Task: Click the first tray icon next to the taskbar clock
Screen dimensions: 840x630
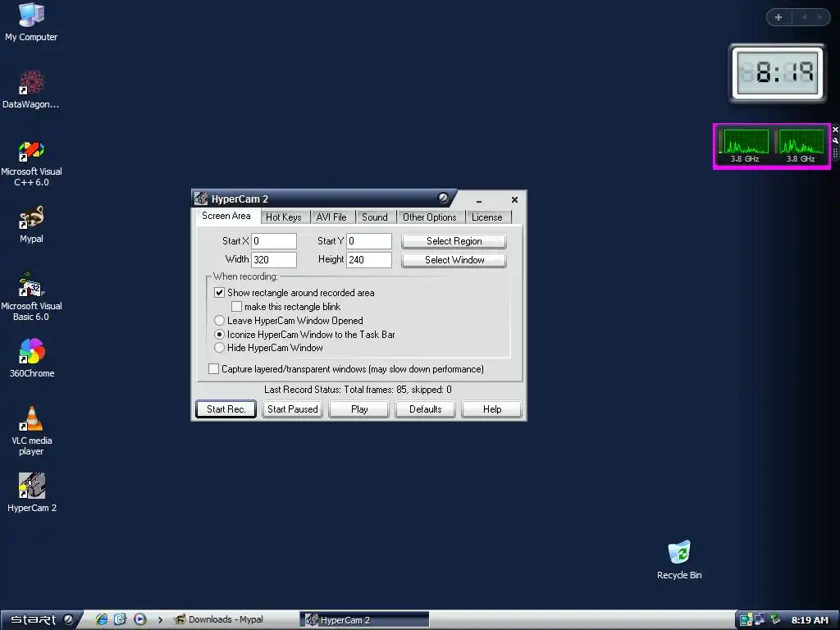Action: click(746, 620)
